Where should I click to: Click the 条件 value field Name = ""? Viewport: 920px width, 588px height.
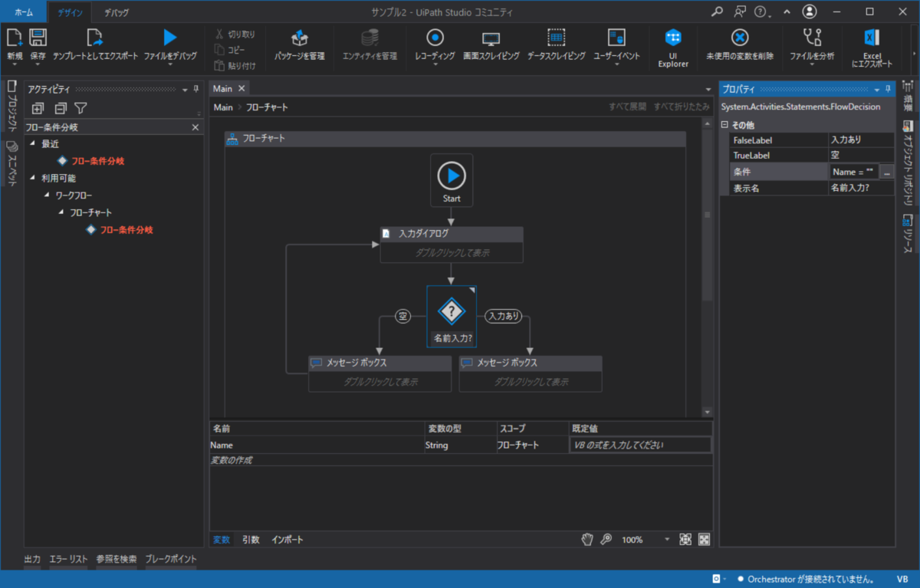click(x=854, y=172)
